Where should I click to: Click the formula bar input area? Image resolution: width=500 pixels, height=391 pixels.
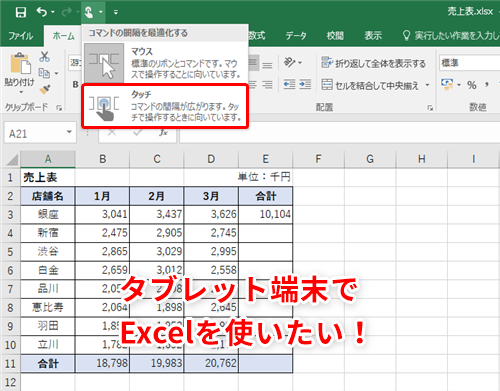pos(340,133)
